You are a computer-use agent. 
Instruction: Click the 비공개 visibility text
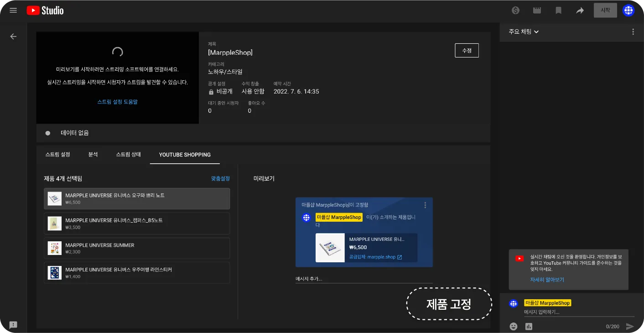click(224, 92)
